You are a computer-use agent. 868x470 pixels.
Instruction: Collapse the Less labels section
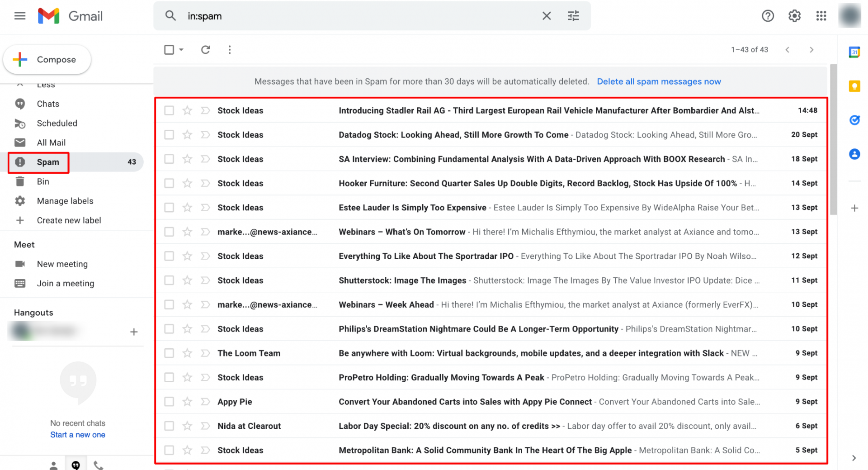point(45,85)
